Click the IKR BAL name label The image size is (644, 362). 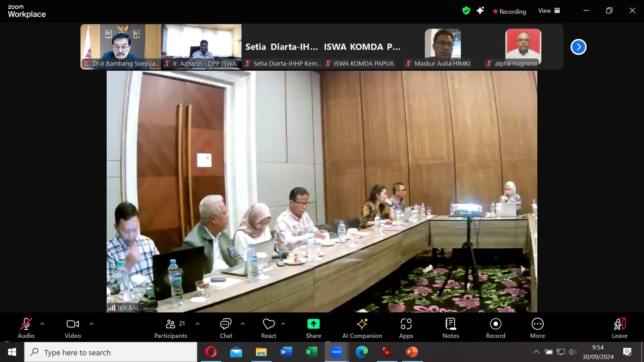point(128,308)
